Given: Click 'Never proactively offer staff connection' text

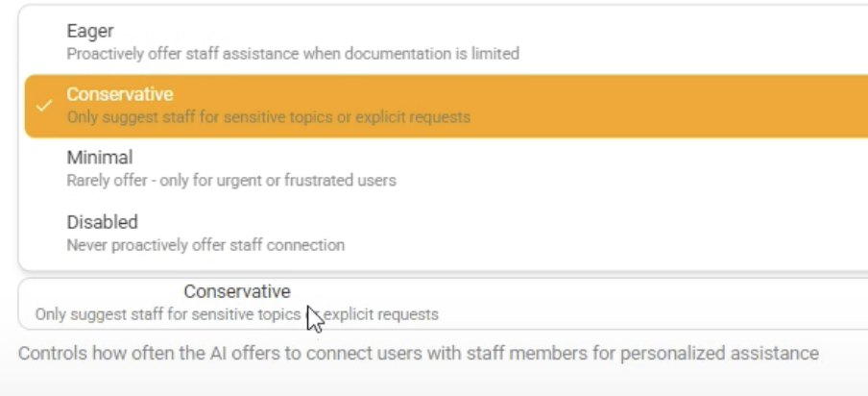Looking at the screenshot, I should click(205, 245).
